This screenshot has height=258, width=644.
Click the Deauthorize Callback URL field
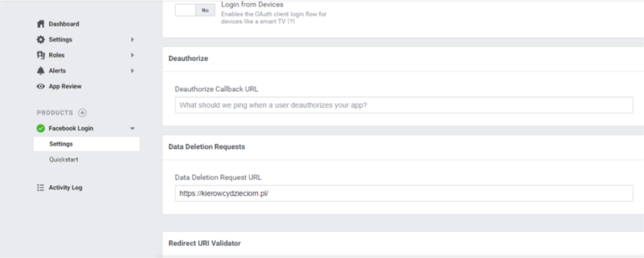click(x=404, y=105)
